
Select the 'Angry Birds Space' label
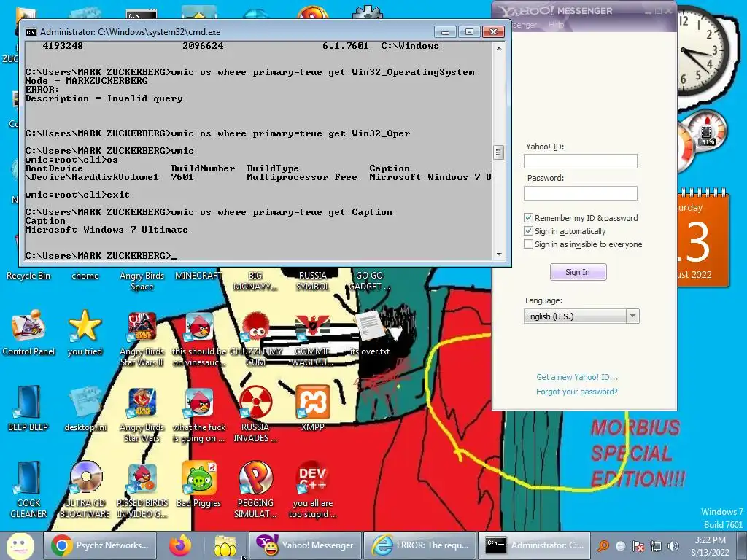142,281
